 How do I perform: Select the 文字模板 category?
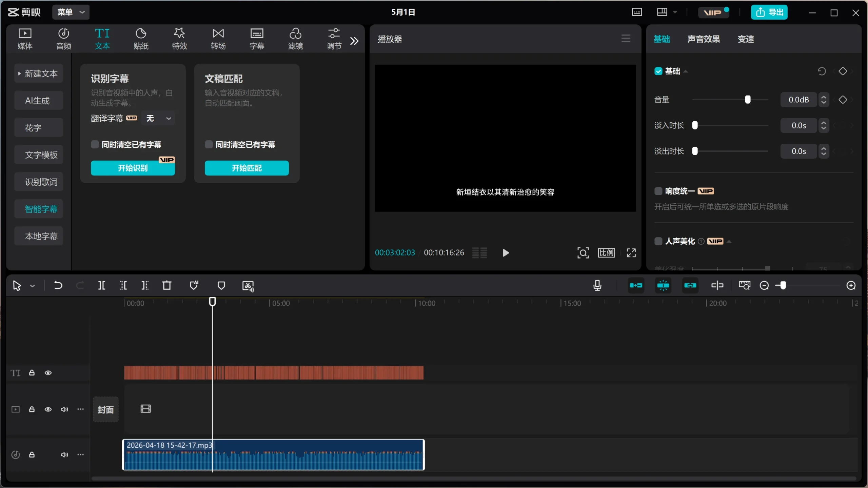(x=39, y=155)
